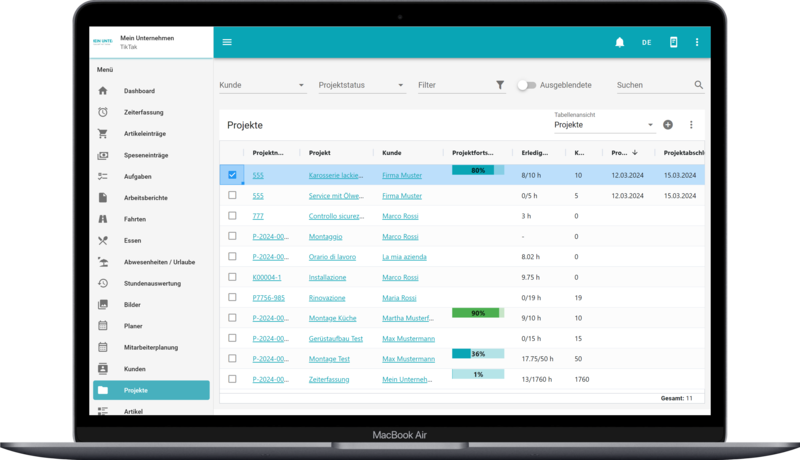The image size is (800, 460).
Task: Expand the Tabellenansicht Projekte dropdown
Action: click(604, 125)
